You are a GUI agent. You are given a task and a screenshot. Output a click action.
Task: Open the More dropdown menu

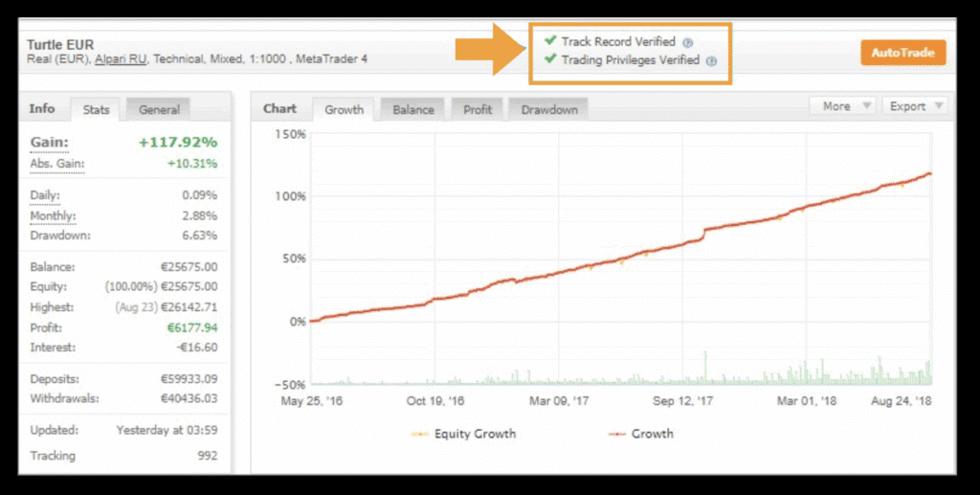(x=841, y=106)
